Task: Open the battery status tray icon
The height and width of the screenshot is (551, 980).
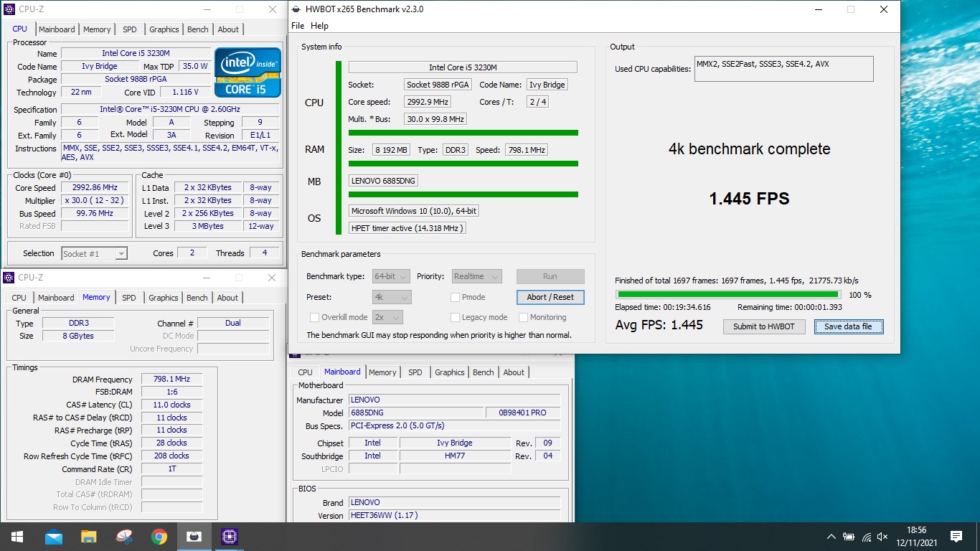Action: [x=849, y=537]
